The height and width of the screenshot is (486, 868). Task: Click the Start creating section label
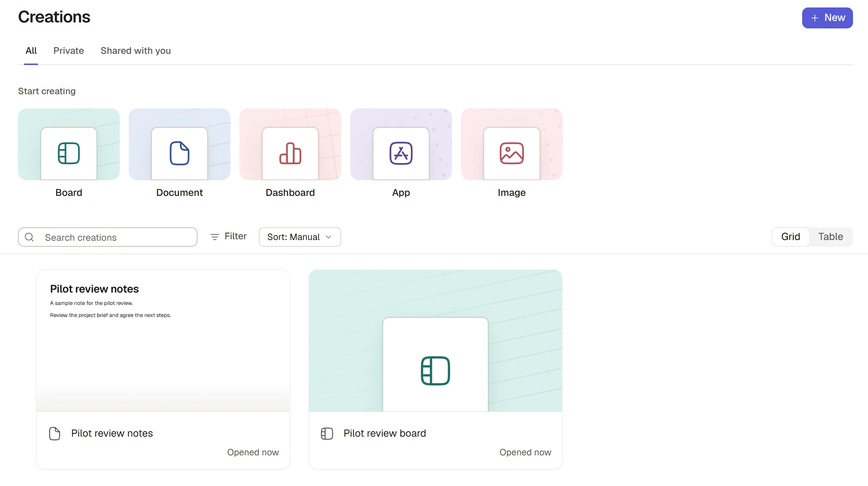point(47,91)
